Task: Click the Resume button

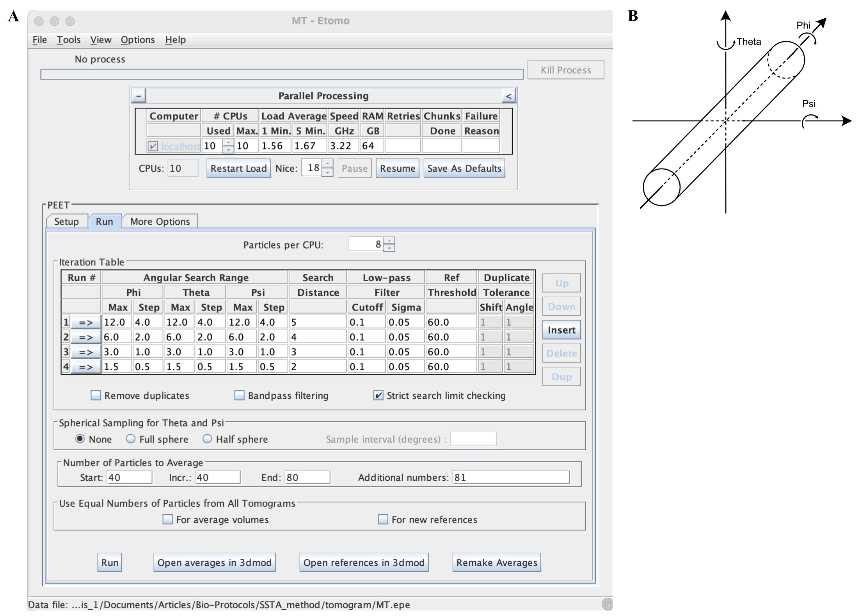Action: [398, 168]
